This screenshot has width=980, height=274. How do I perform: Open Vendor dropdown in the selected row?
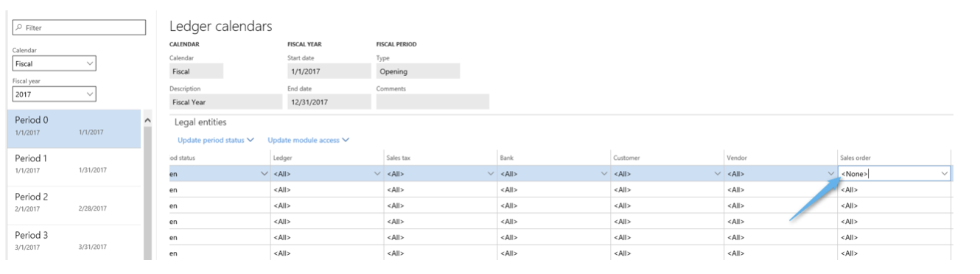click(830, 174)
